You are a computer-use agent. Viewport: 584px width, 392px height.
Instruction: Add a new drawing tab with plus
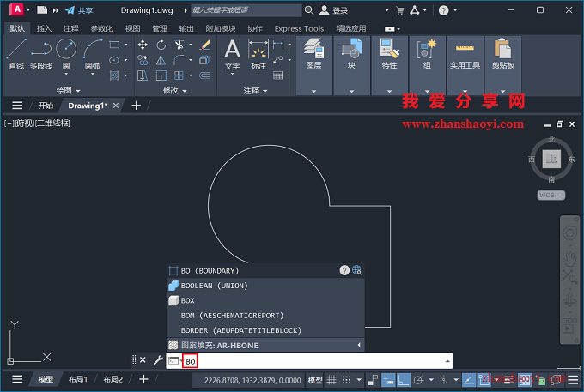137,106
